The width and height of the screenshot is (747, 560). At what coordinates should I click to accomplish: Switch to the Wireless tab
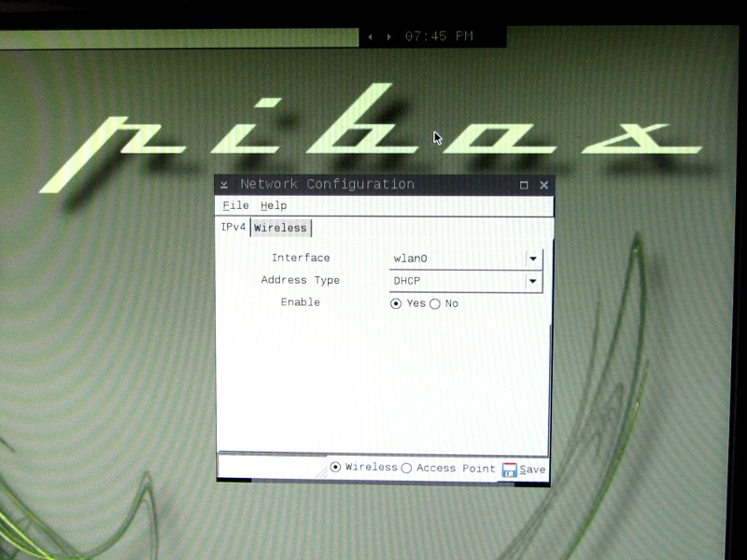point(280,228)
